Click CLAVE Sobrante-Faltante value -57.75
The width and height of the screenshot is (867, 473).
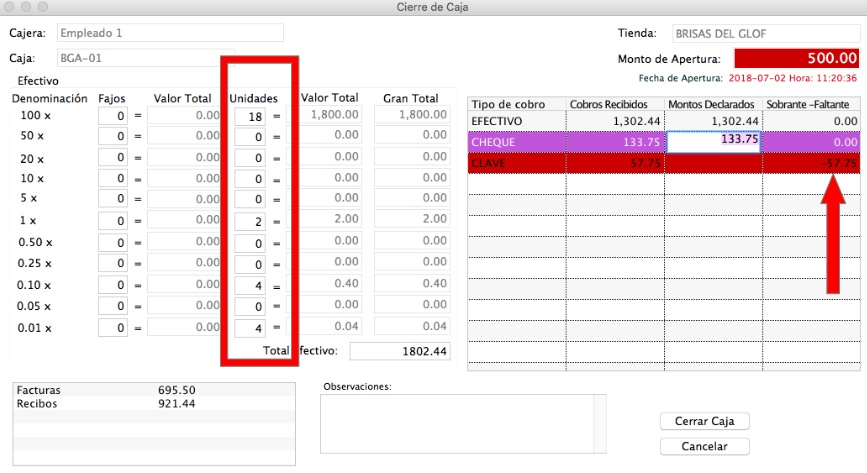point(839,163)
